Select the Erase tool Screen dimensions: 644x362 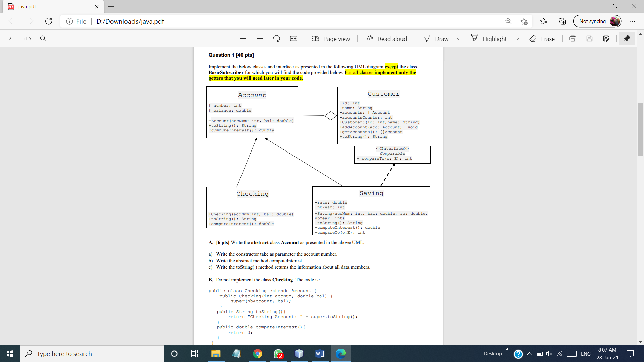[x=542, y=38]
